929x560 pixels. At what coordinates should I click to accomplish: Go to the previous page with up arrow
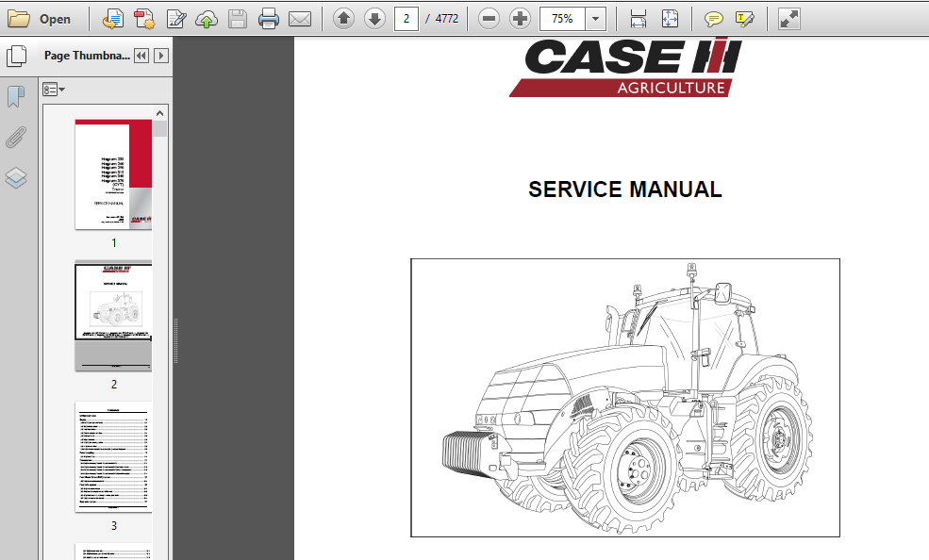[343, 19]
